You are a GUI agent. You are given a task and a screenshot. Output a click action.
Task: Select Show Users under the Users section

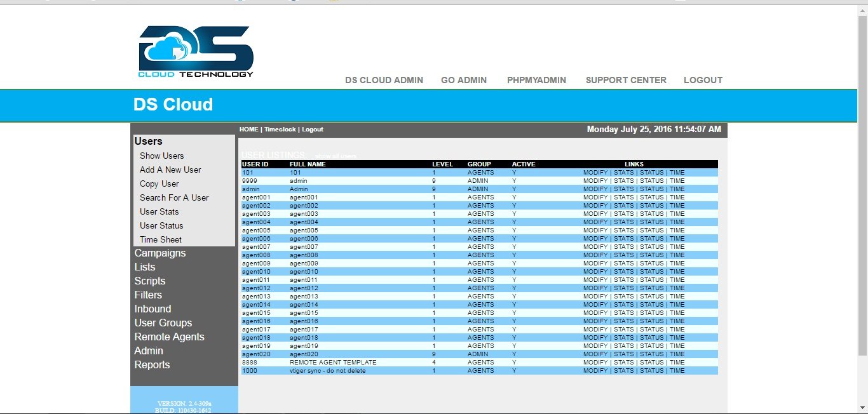161,156
